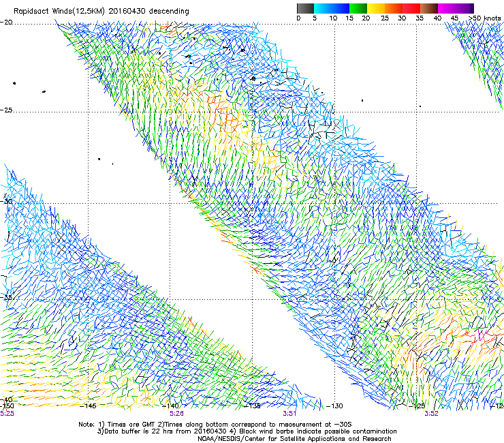
Task: Click the '-25' latitude axis label
Action: click(6, 110)
